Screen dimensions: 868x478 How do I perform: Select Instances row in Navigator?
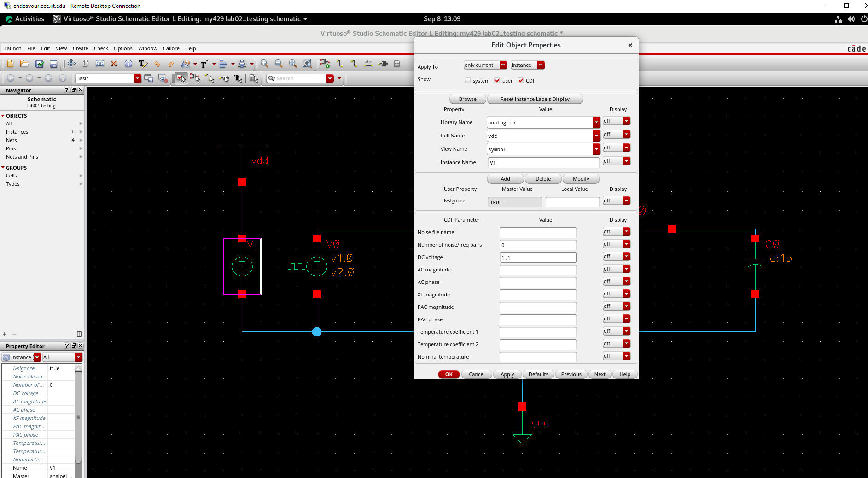click(x=42, y=132)
